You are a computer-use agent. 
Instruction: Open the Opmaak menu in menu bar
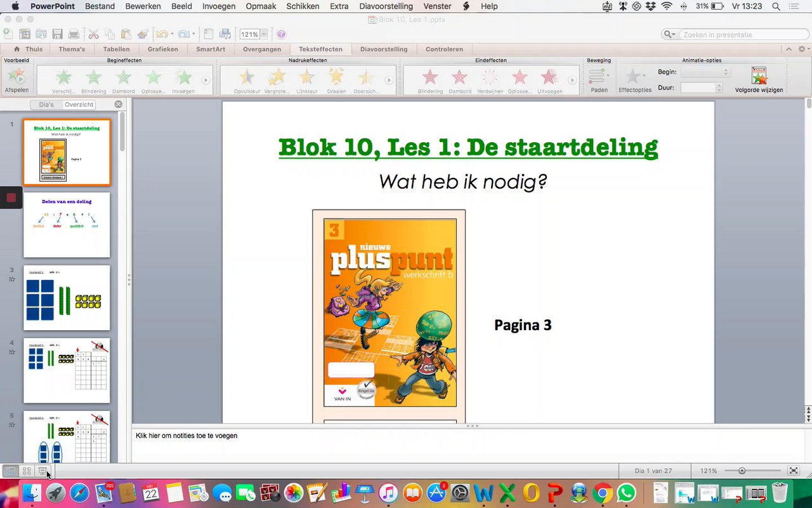pos(261,6)
